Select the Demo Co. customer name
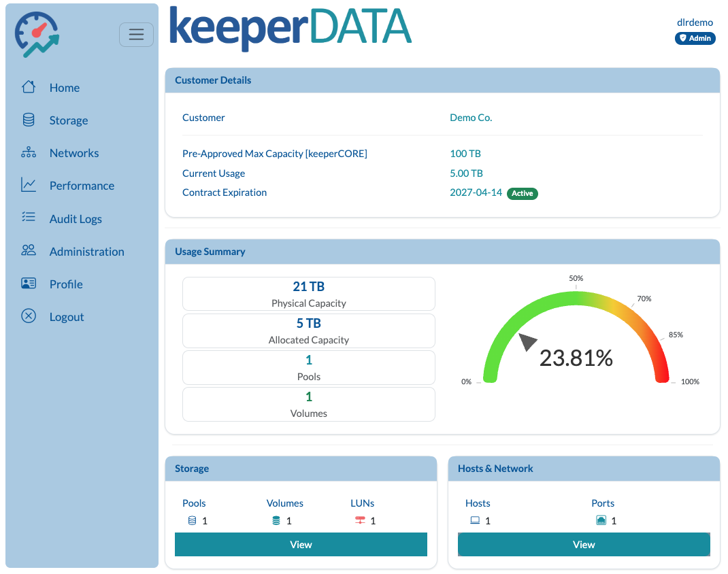The image size is (728, 574). point(471,118)
